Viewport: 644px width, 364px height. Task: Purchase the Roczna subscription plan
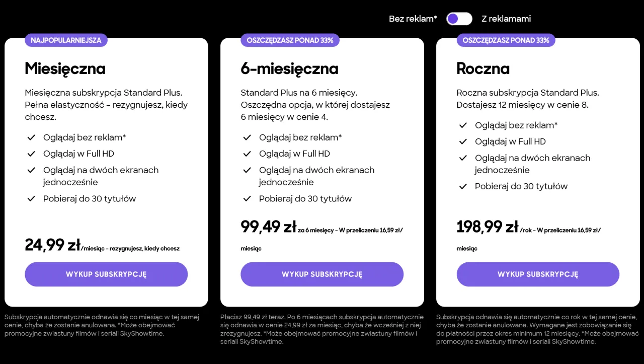pos(538,274)
